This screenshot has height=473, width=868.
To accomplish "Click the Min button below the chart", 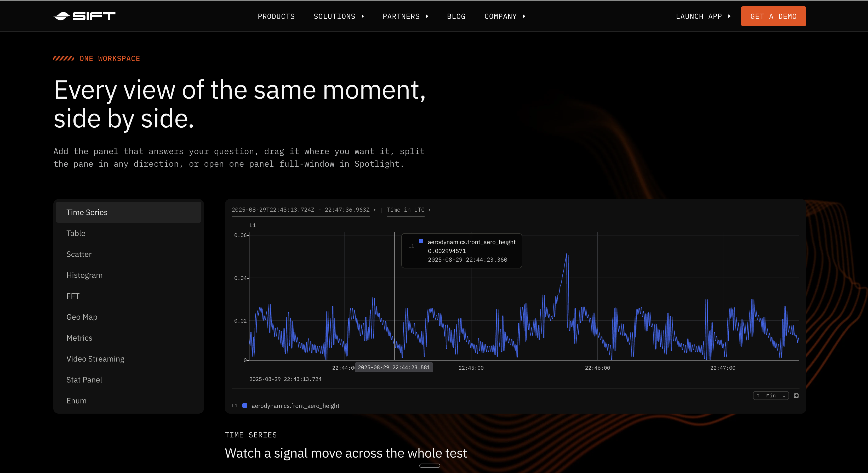I will tap(771, 396).
